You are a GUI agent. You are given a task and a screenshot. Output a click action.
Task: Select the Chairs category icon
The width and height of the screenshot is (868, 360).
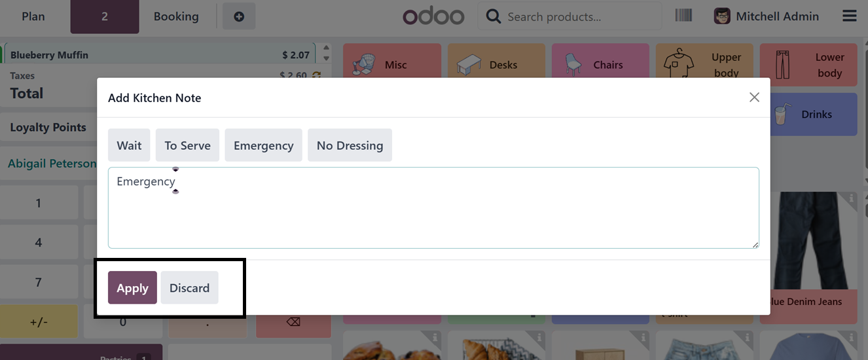tap(573, 64)
